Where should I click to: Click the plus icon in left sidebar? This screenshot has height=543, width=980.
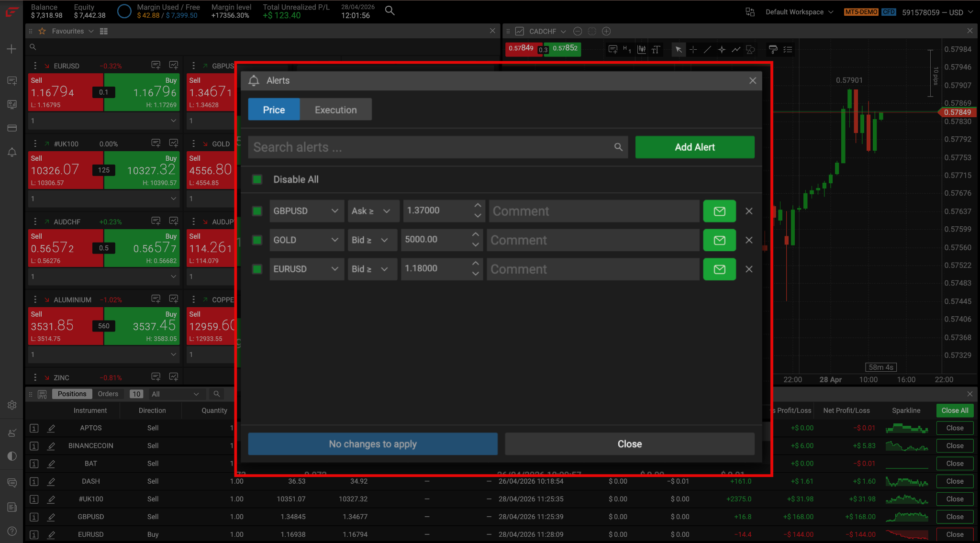point(11,49)
